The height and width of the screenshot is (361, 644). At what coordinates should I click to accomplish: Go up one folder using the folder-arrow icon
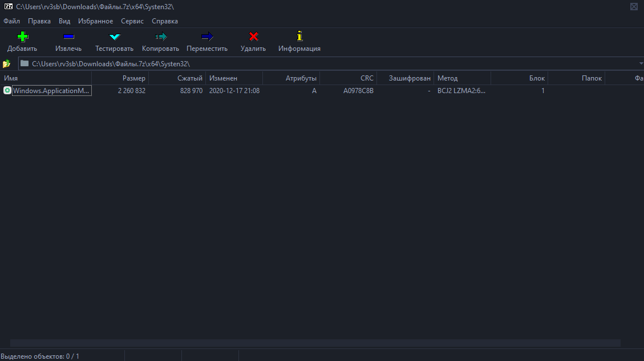point(7,63)
